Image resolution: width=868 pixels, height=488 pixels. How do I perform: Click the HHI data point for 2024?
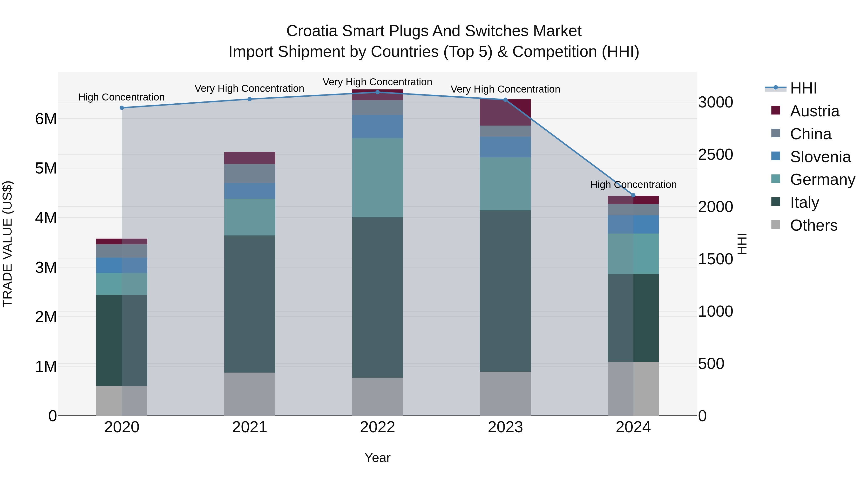633,195
